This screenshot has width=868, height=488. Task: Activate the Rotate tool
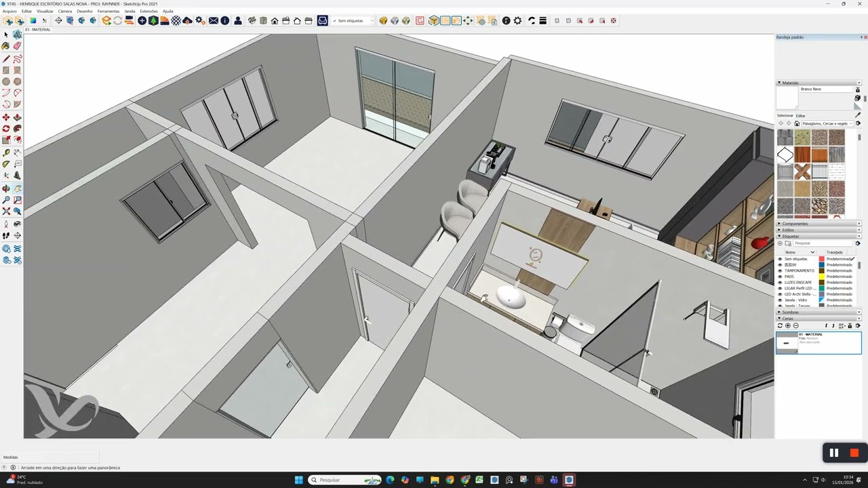(x=6, y=129)
